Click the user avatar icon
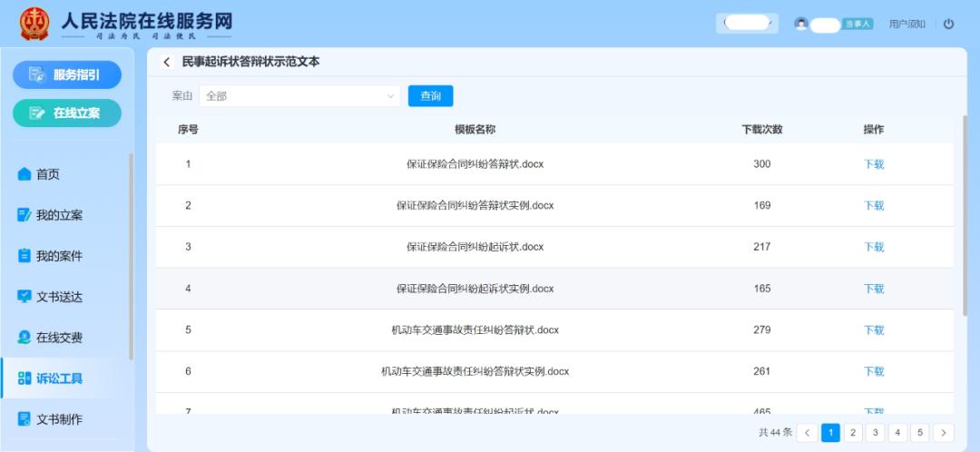This screenshot has height=452, width=980. click(x=800, y=24)
